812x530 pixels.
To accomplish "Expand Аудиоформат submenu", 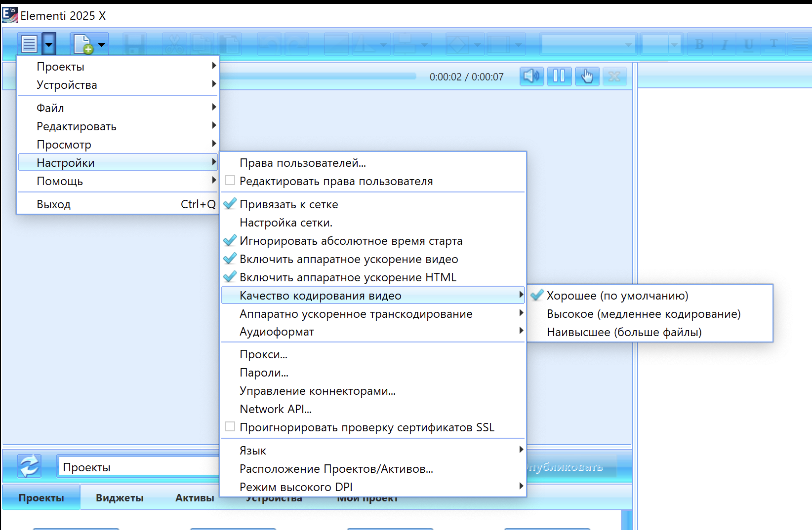I will pyautogui.click(x=373, y=332).
